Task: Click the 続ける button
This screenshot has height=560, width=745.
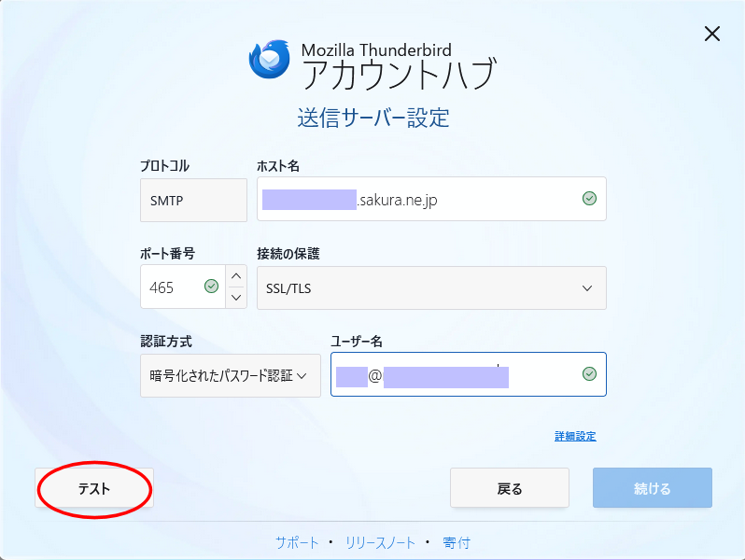Action: click(x=652, y=488)
